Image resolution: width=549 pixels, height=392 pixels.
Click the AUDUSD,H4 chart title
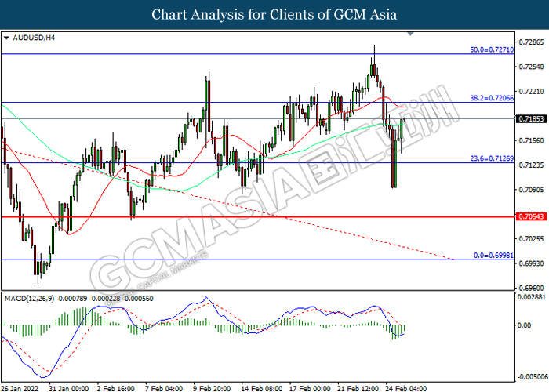pyautogui.click(x=34, y=38)
